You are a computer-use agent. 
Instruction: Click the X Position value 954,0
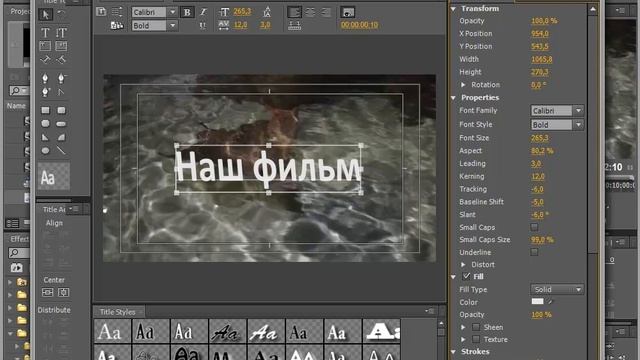[540, 33]
